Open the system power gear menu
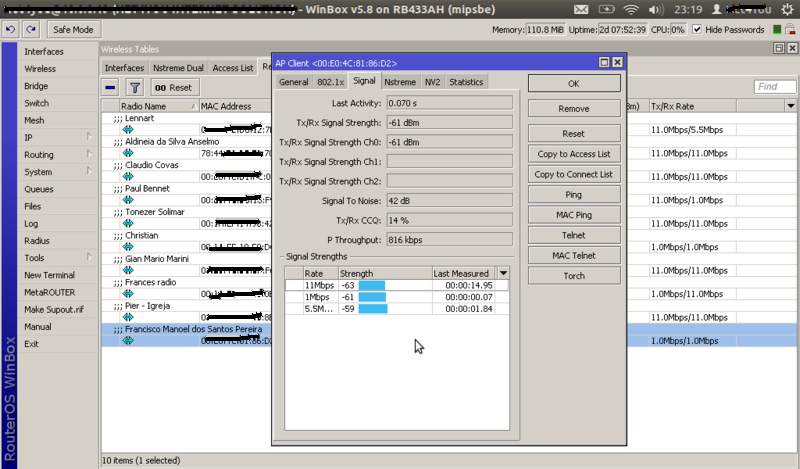 tap(787, 8)
